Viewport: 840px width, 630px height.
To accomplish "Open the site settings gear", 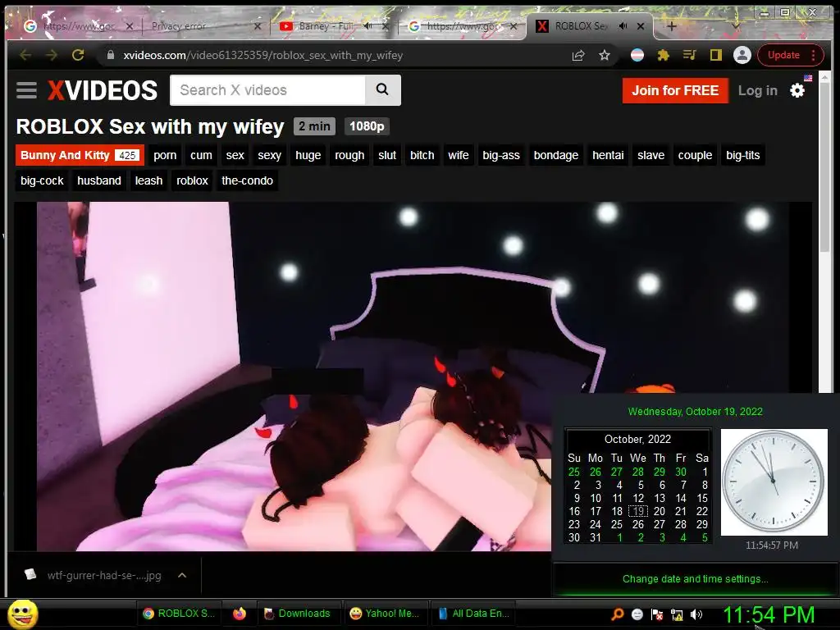I will click(797, 90).
